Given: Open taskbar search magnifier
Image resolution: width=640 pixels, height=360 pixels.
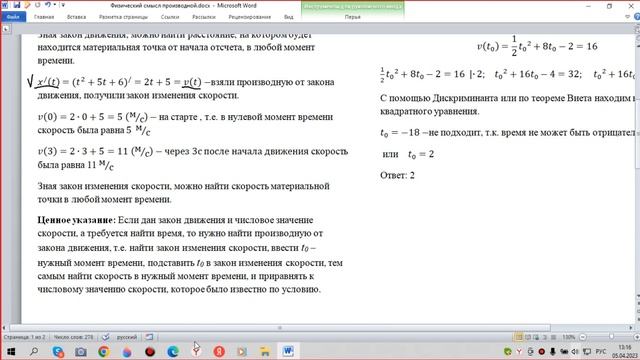Looking at the screenshot, I should tap(34, 351).
